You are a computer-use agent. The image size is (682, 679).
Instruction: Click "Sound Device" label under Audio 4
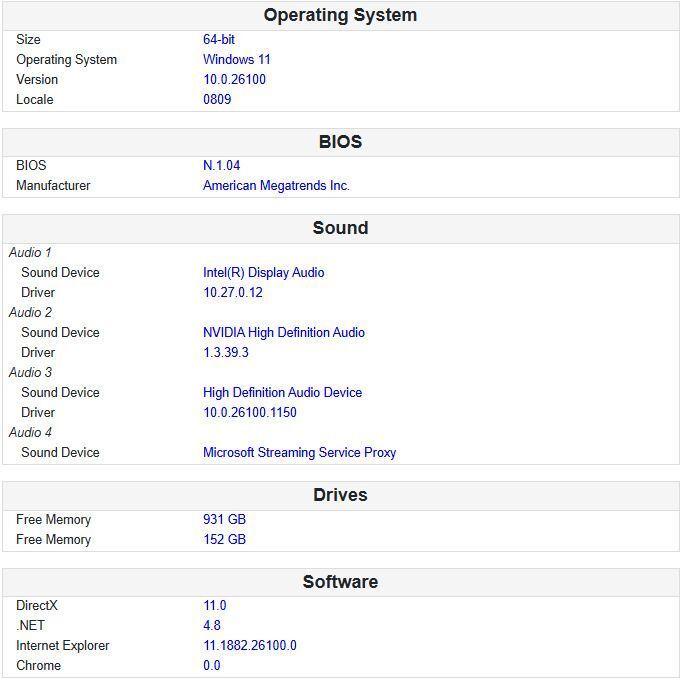coord(60,453)
